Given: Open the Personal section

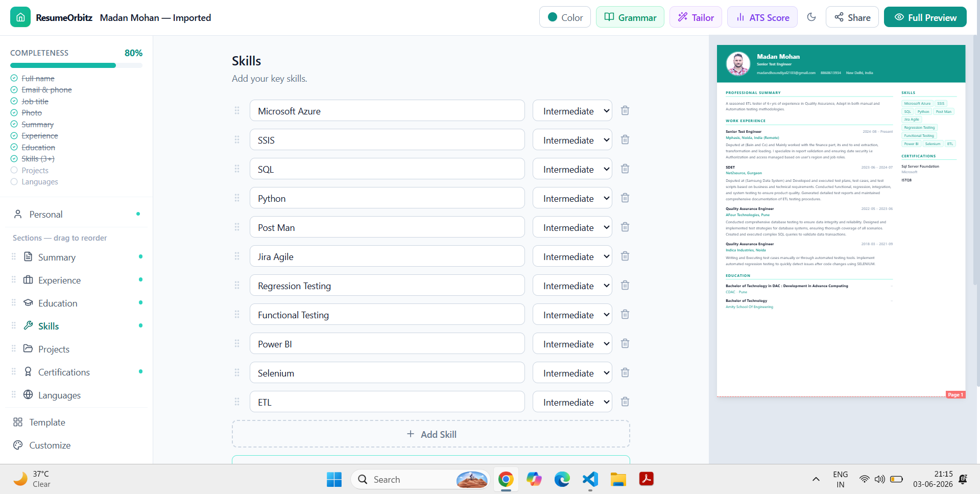Looking at the screenshot, I should 76,214.
